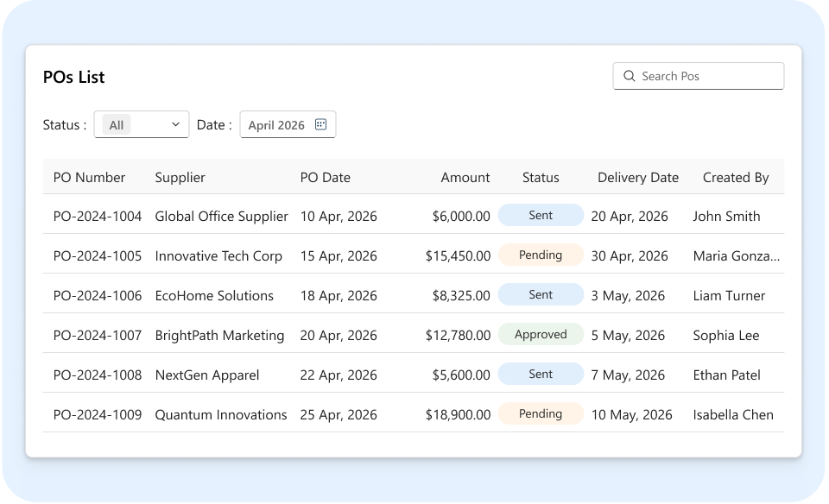
Task: Sort by Supplier column header
Action: [180, 178]
